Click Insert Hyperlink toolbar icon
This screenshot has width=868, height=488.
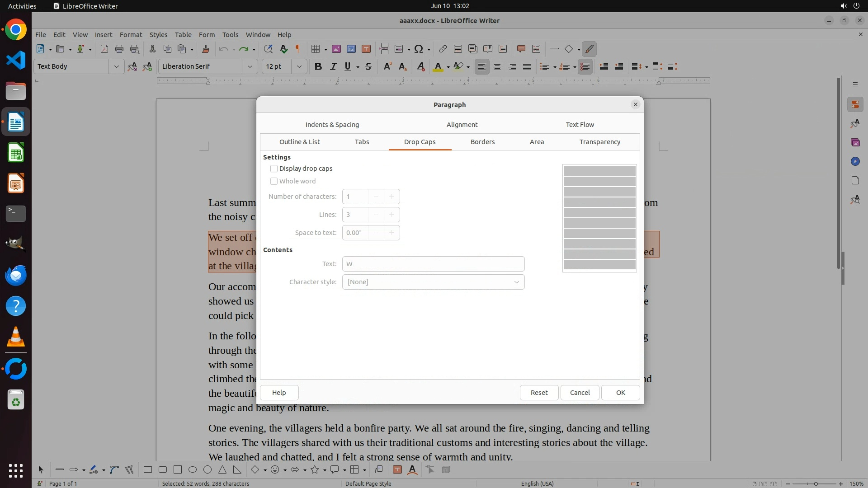(443, 49)
